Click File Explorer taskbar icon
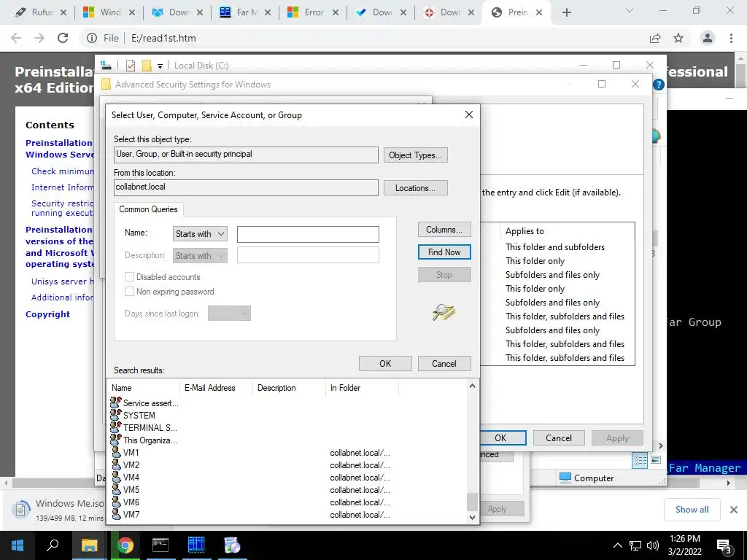The width and height of the screenshot is (747, 560). tap(89, 545)
